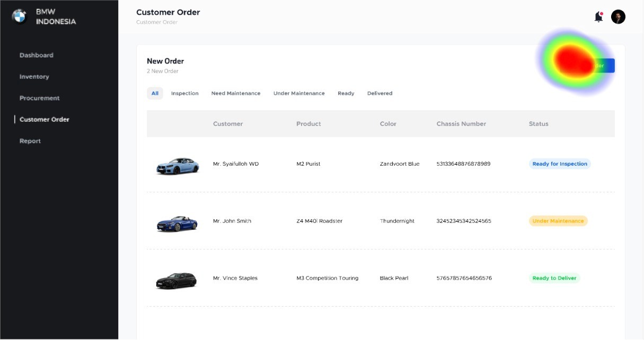Select Customer Order in the sidebar

(45, 119)
